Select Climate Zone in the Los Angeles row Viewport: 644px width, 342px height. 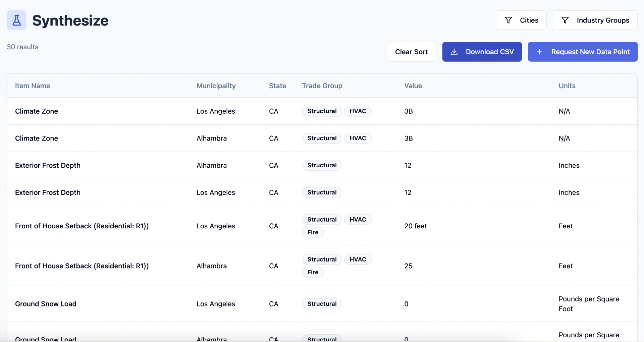[x=37, y=111]
